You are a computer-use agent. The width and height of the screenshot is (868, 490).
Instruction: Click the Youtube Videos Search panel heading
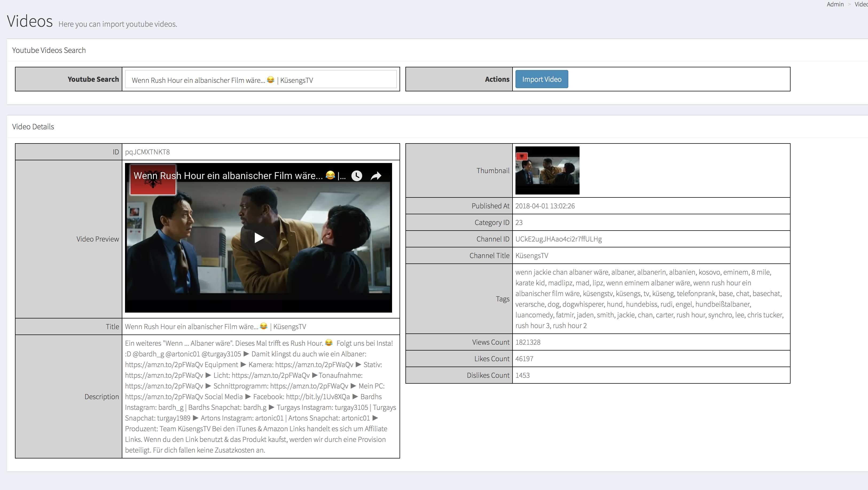49,50
